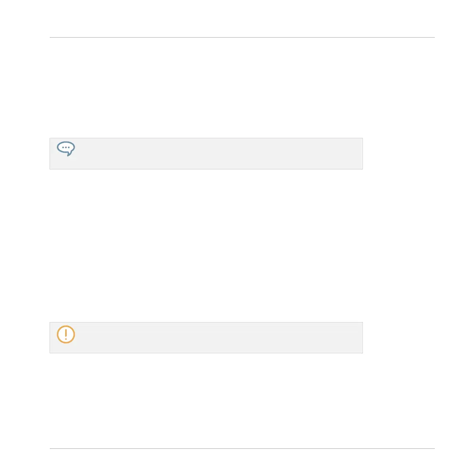
Task: Click inside the gray box with the speech bubble
Action: click(x=206, y=153)
